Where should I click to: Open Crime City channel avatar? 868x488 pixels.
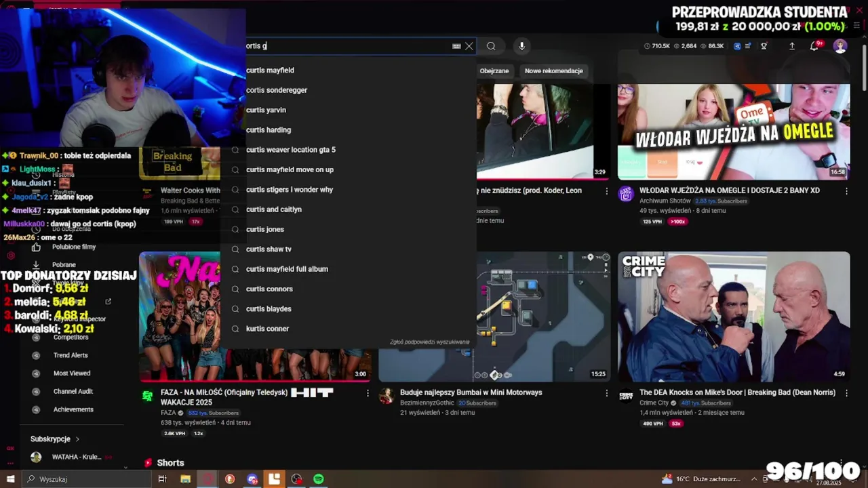point(626,396)
